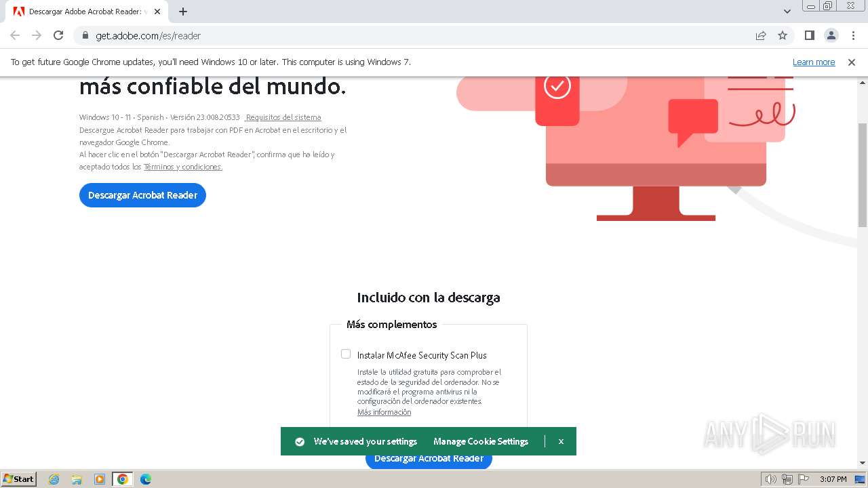Screen dimensions: 868x488
Task: Open File Explorer from taskbar
Action: click(x=77, y=479)
